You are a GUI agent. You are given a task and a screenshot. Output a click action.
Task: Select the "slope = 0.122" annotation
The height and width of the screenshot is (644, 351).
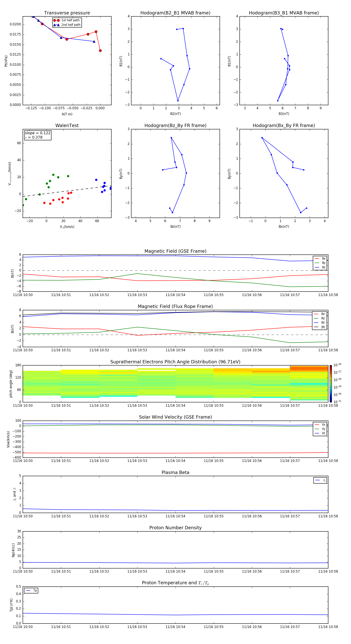pyautogui.click(x=37, y=133)
